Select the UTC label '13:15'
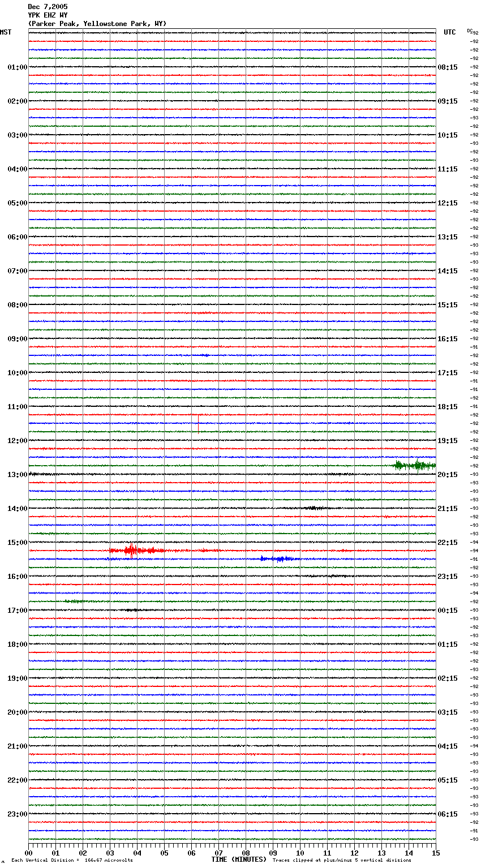The image size is (481, 868). click(x=448, y=237)
